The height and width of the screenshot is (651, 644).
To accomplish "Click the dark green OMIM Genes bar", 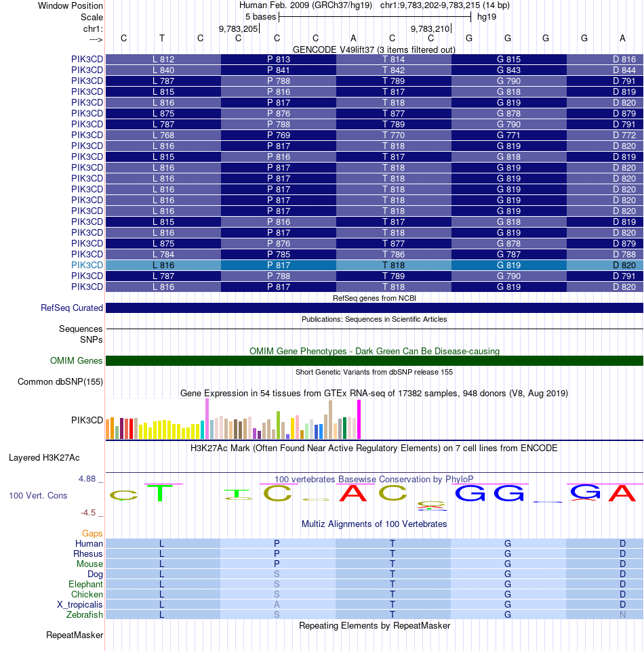I will point(374,360).
